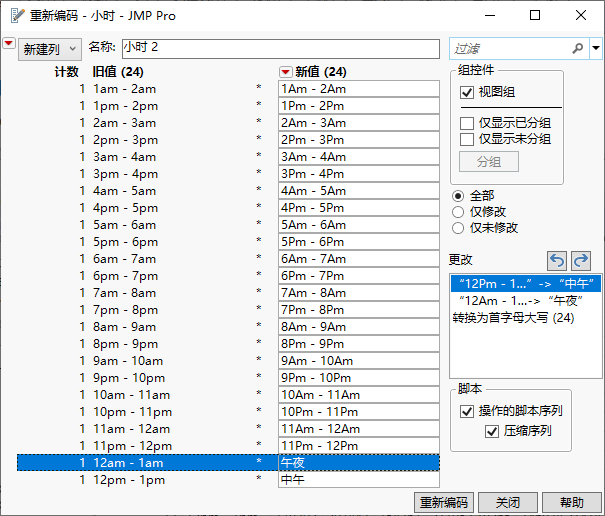
Task: Edit the new value field 10Pm - 11Pm
Action: 359,411
